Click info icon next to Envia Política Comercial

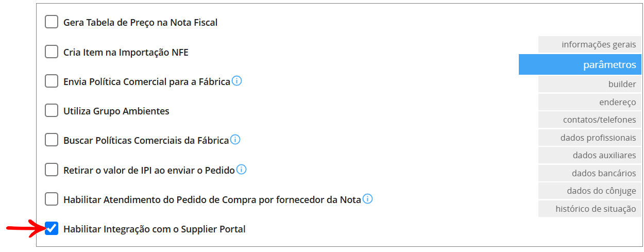tap(237, 81)
